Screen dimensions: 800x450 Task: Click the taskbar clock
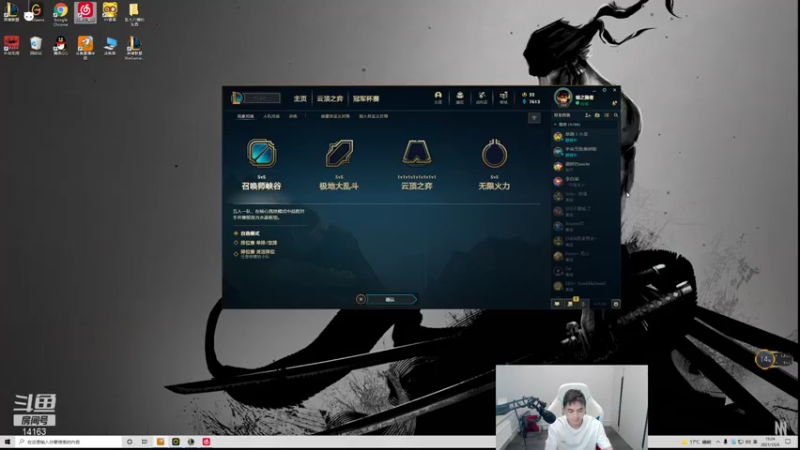(x=770, y=442)
